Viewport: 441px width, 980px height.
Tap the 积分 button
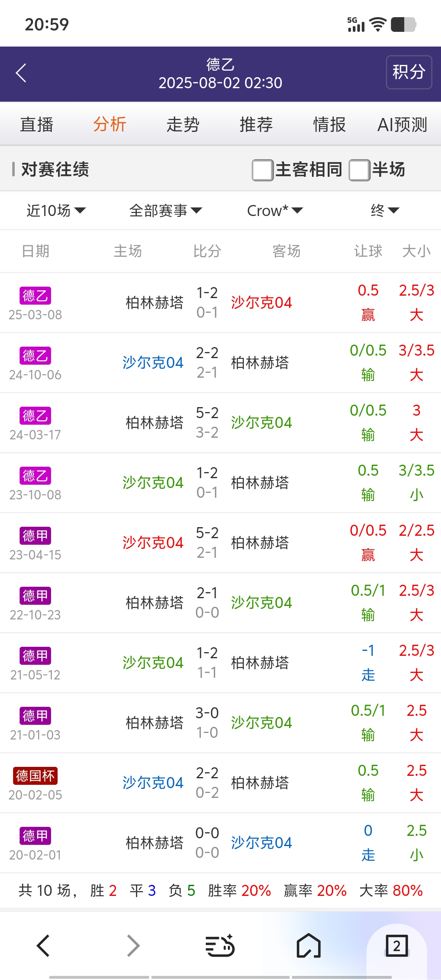tap(409, 72)
